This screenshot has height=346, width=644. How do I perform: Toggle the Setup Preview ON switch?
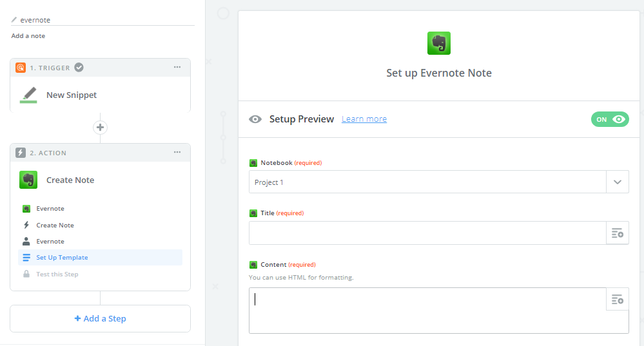point(609,119)
